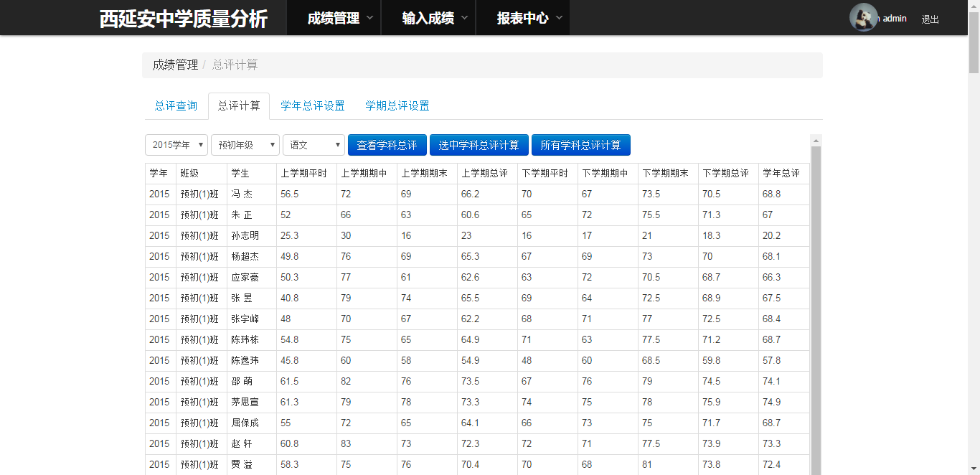
Task: Select the 总评计算 tab
Action: pos(239,105)
